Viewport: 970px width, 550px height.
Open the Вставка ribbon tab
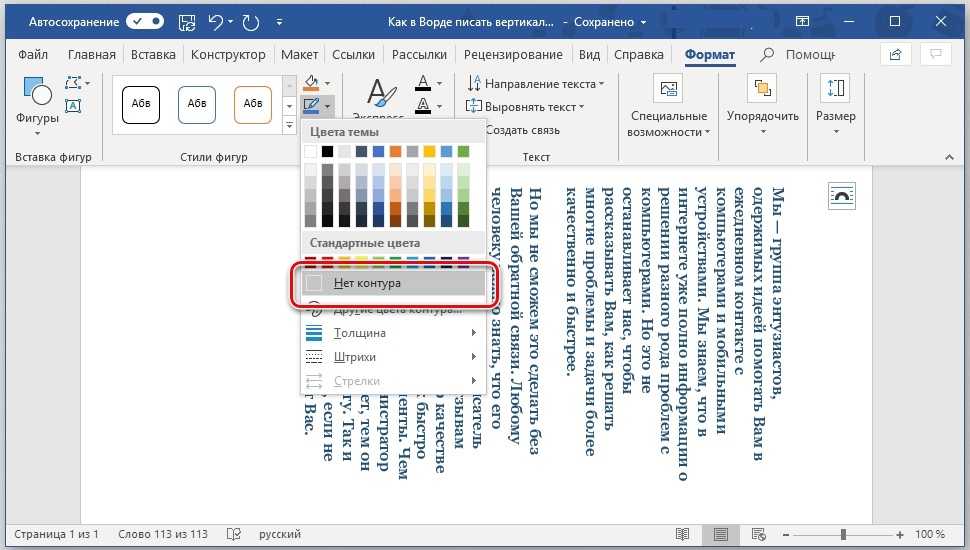click(153, 55)
